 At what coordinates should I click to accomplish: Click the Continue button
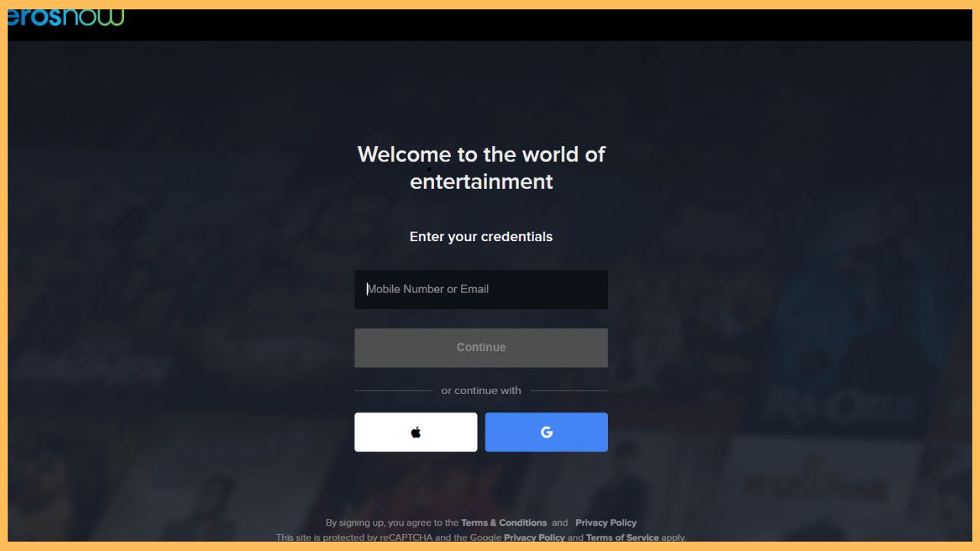[481, 347]
